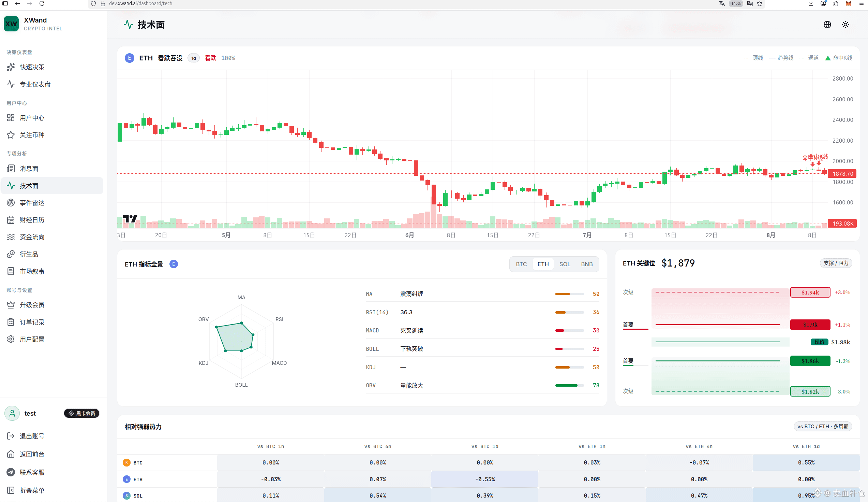
Task: Click ETH vs BTC 1d cell -0.55%
Action: [x=485, y=479]
